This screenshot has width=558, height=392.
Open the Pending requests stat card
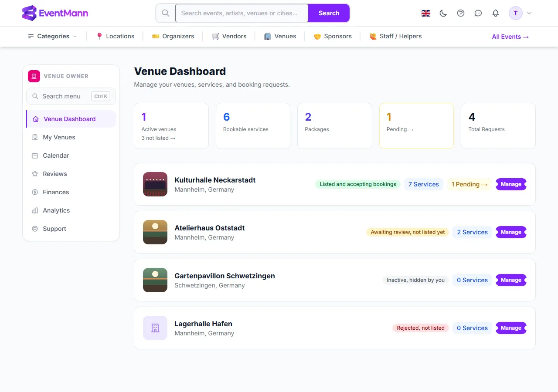click(x=416, y=126)
